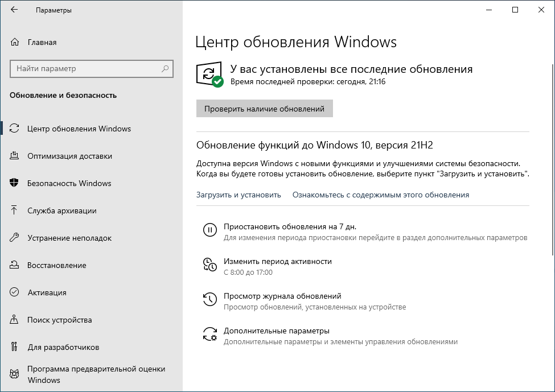
Task: Open For developers (Для разработчиков) page
Action: 63,347
